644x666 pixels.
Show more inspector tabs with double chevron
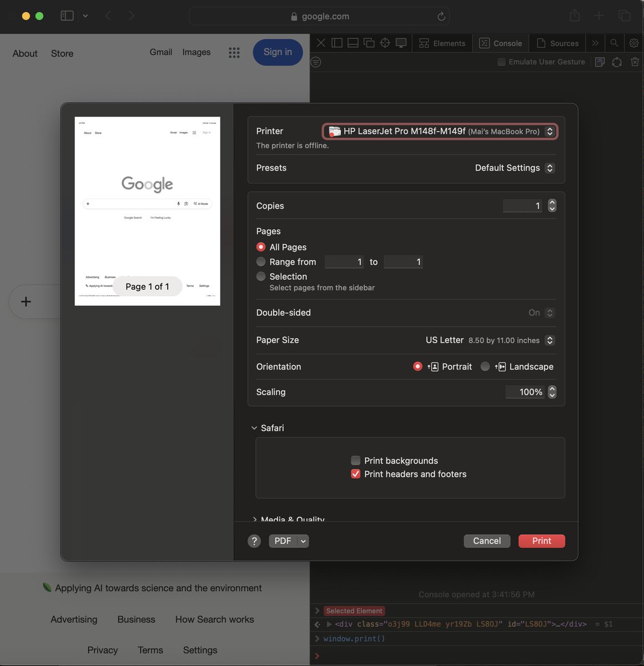click(595, 43)
